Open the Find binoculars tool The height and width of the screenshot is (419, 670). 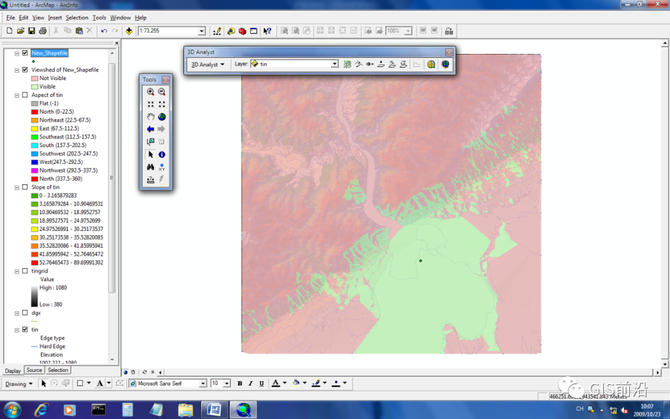point(150,167)
